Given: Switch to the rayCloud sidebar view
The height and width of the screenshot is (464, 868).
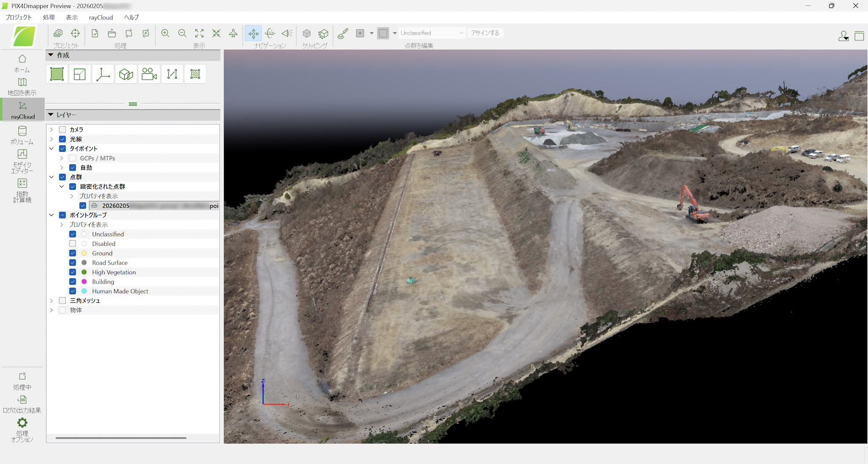Looking at the screenshot, I should click(23, 109).
